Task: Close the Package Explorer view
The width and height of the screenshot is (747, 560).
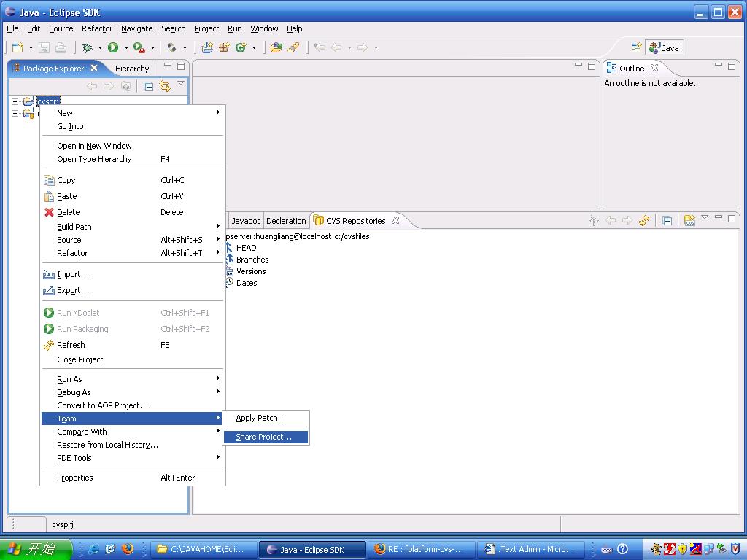Action: 94,68
